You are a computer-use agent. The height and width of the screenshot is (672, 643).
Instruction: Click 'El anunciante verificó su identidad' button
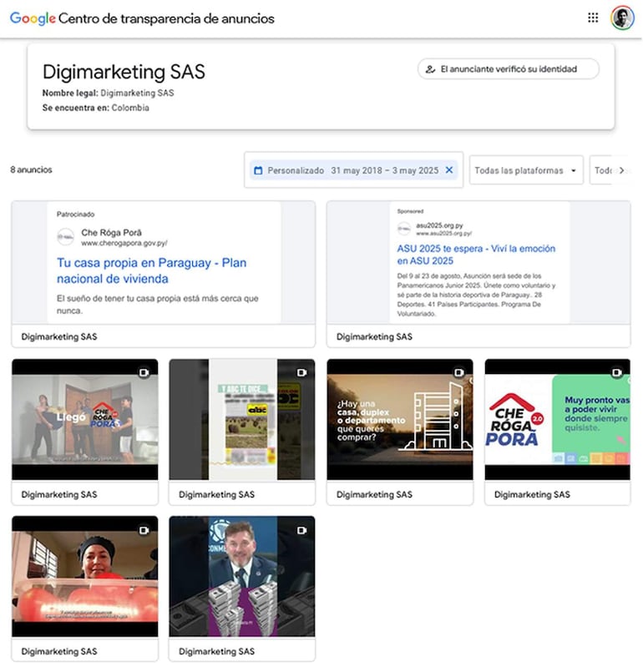(x=508, y=69)
